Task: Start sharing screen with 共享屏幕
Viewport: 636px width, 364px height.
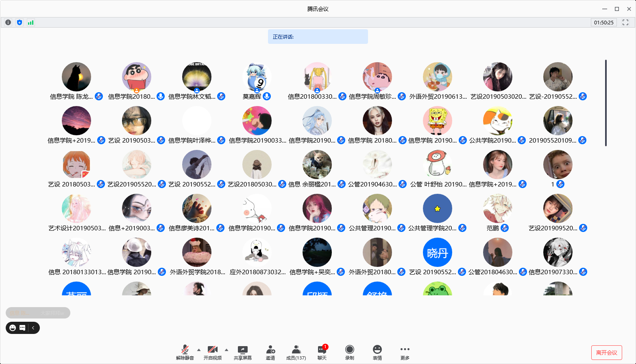Action: [x=243, y=352]
